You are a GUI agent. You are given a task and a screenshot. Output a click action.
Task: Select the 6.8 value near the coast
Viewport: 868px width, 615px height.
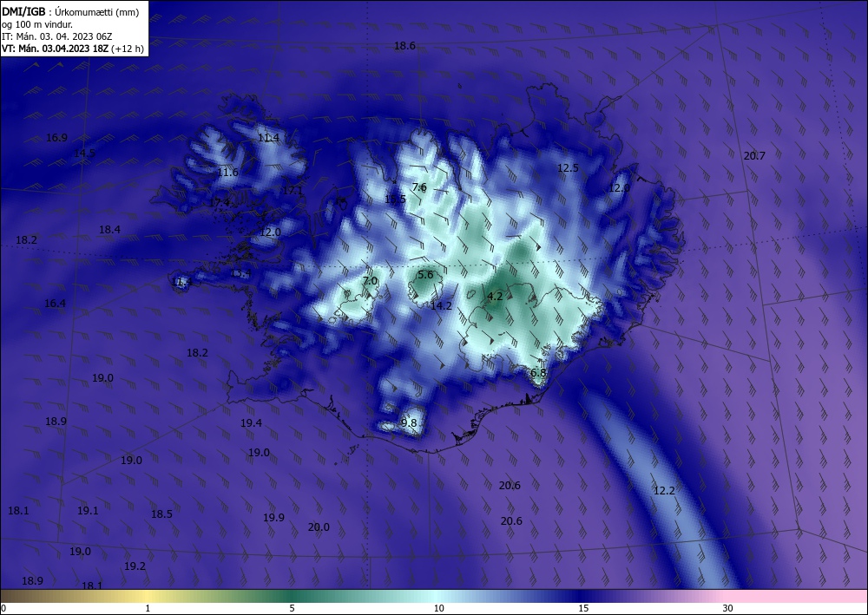[538, 373]
